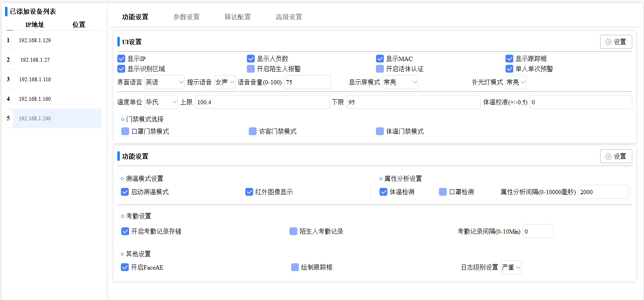Turn on 陌生人考勤记录 checkbox

click(293, 231)
